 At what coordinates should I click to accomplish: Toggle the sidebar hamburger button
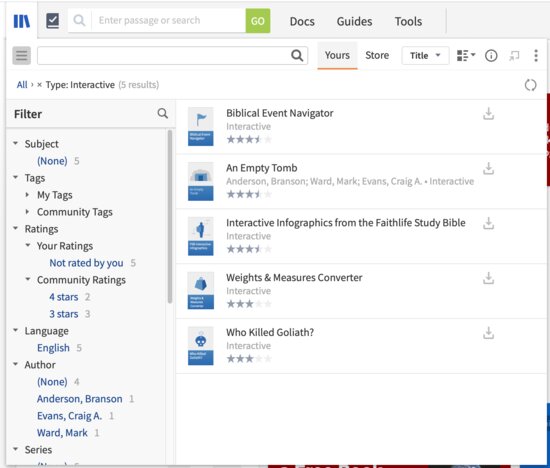pyautogui.click(x=21, y=55)
